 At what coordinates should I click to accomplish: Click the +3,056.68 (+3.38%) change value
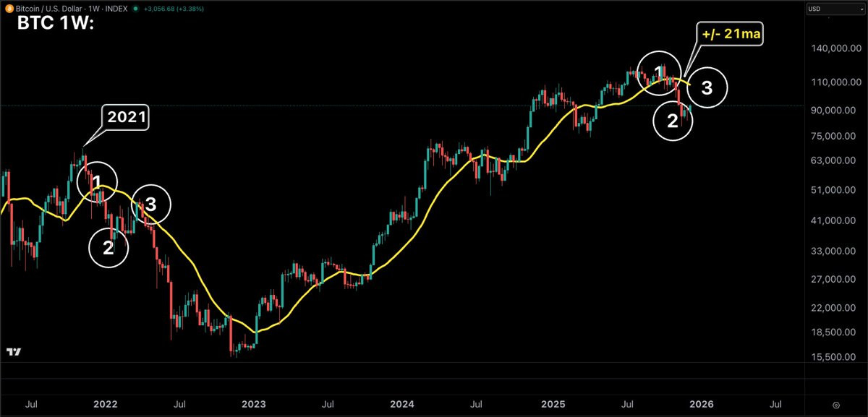172,9
